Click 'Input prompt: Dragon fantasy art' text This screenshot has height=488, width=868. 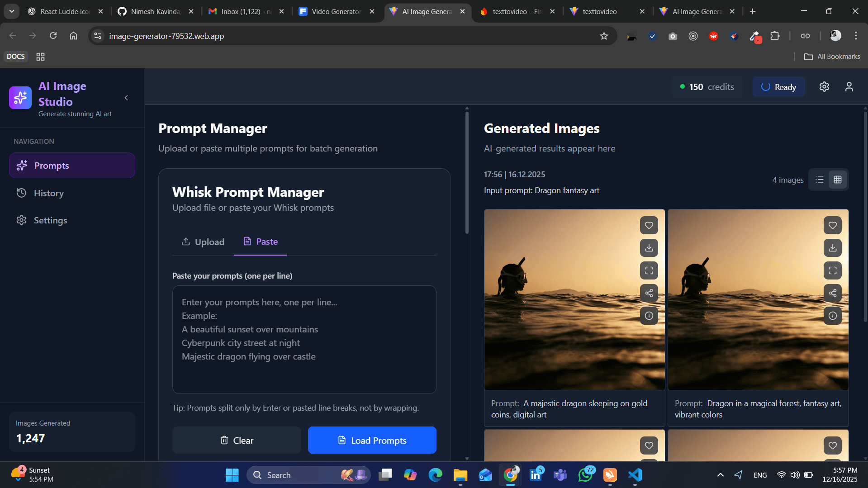(541, 190)
